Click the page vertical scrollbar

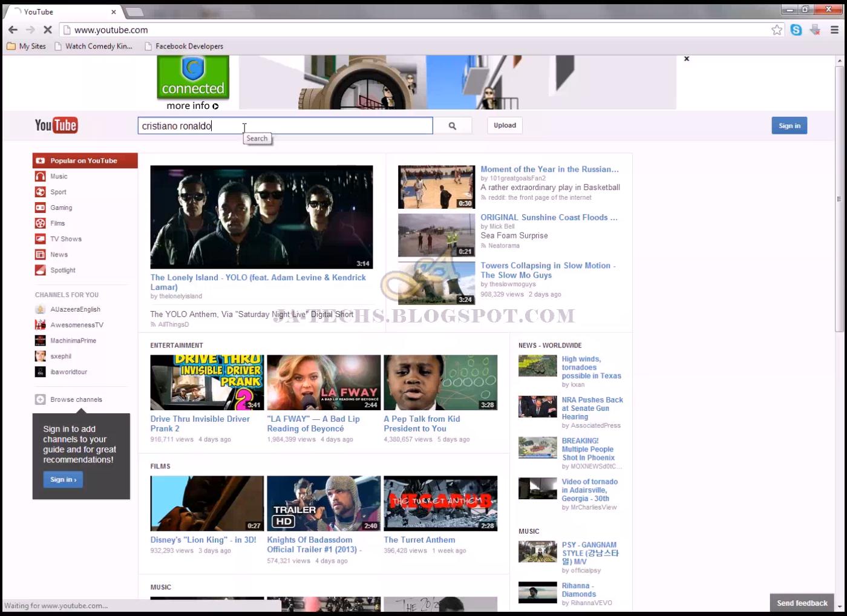point(839,198)
